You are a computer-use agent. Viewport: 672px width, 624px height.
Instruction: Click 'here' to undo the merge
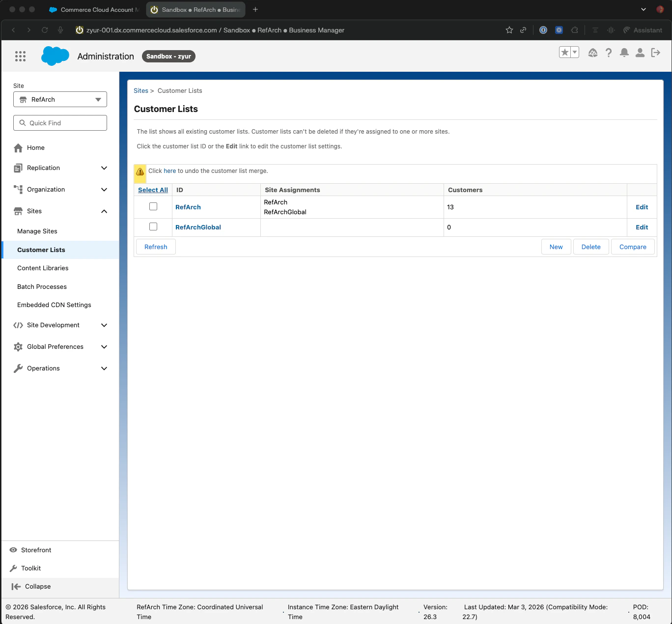169,171
